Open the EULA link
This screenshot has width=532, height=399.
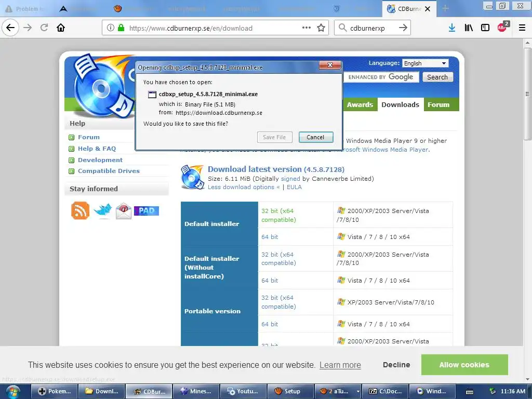(294, 187)
